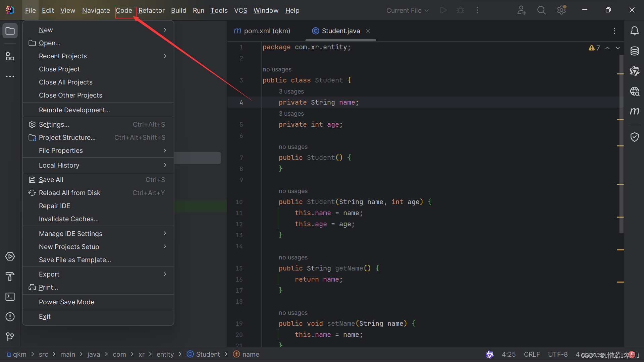Image resolution: width=644 pixels, height=362 pixels.
Task: Open the IDE settings gear icon in toolbar
Action: 561,10
